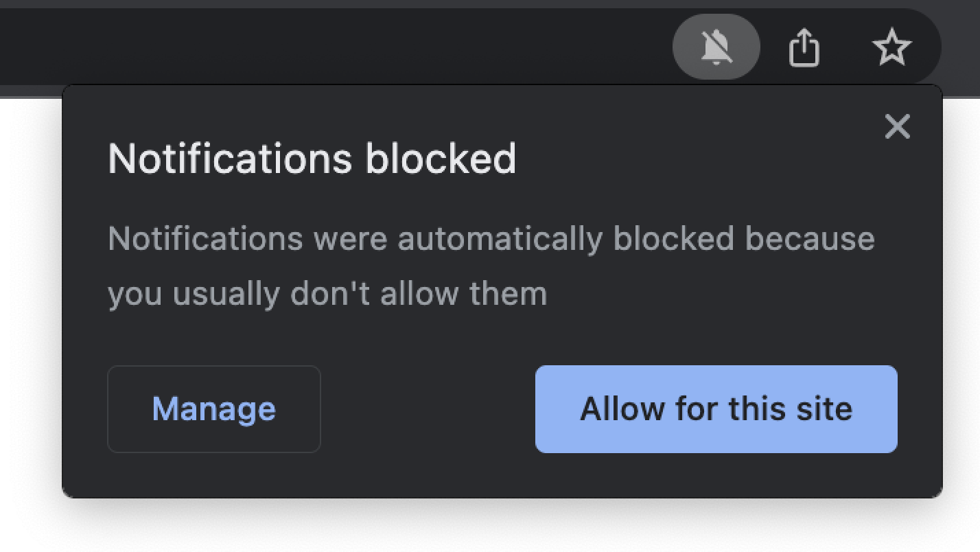Open the Share menu icon in the toolbar
The width and height of the screenshot is (980, 552).
(804, 46)
